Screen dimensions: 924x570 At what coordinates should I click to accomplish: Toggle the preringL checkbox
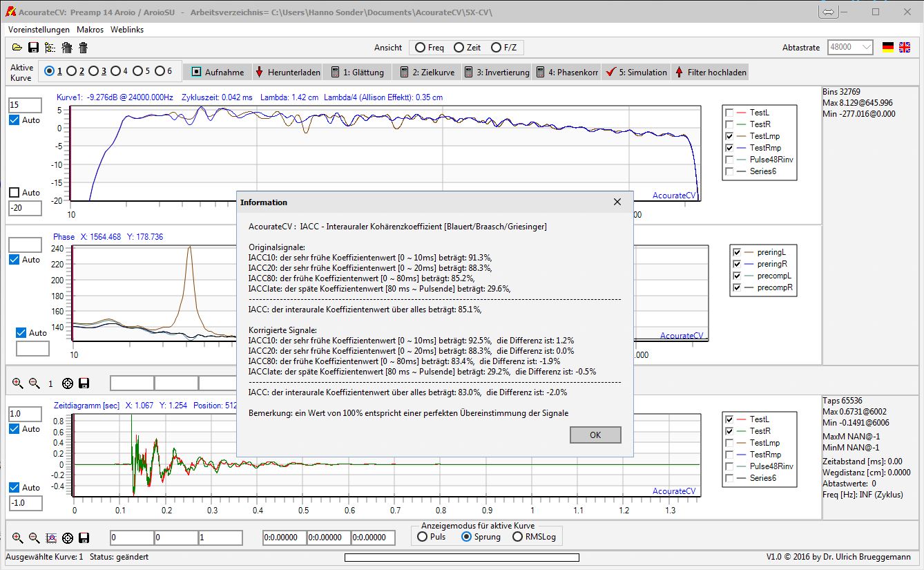click(737, 252)
